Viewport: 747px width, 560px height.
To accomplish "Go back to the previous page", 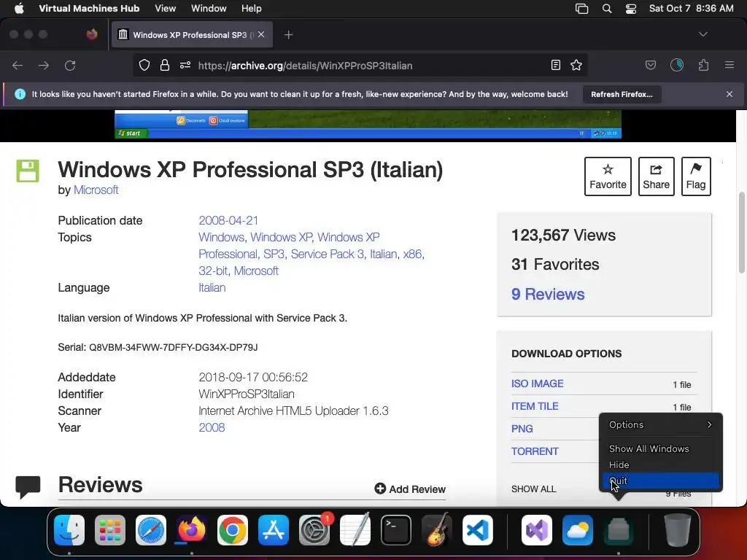I will coord(18,65).
